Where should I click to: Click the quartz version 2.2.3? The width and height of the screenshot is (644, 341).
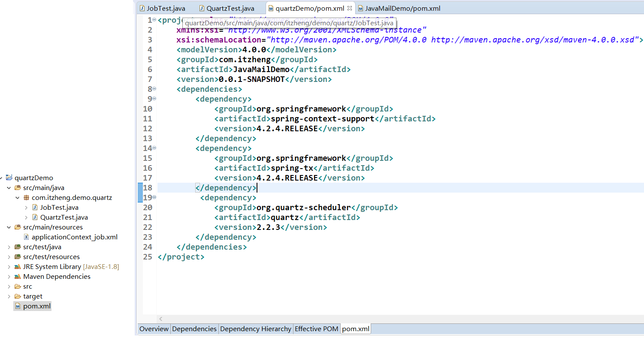(x=269, y=227)
